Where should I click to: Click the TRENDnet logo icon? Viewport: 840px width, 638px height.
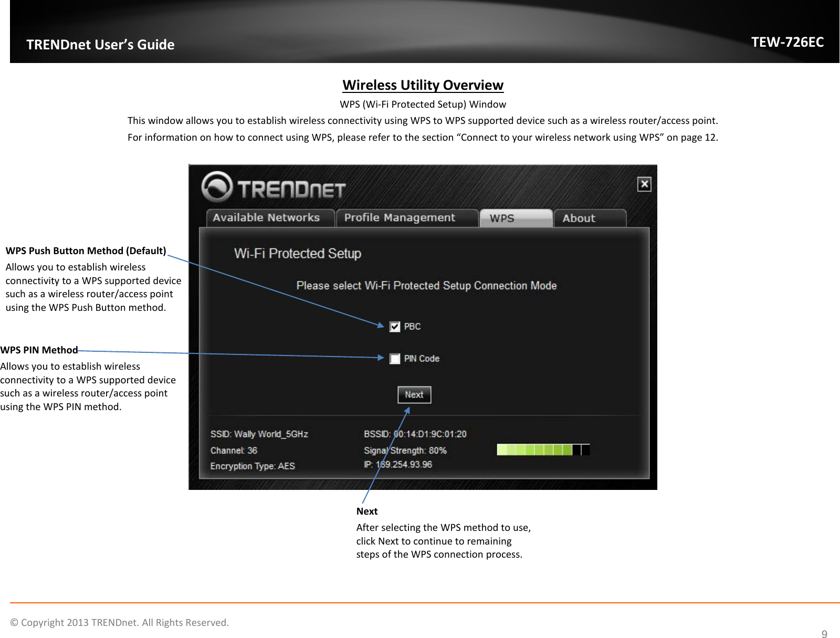coord(216,186)
